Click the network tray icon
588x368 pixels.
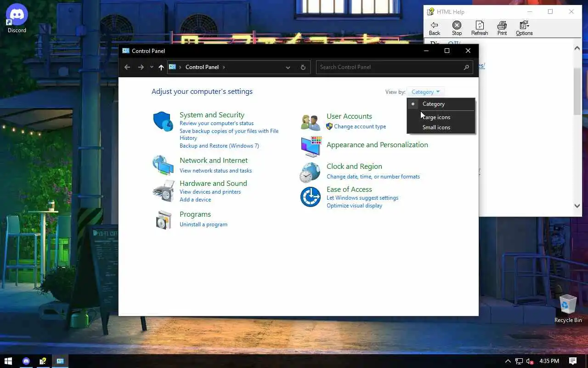(519, 361)
